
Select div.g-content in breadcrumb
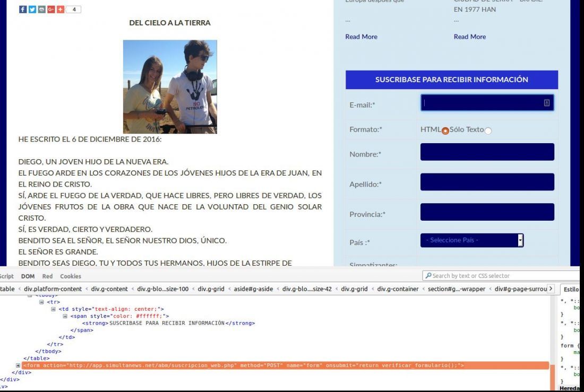(109, 289)
